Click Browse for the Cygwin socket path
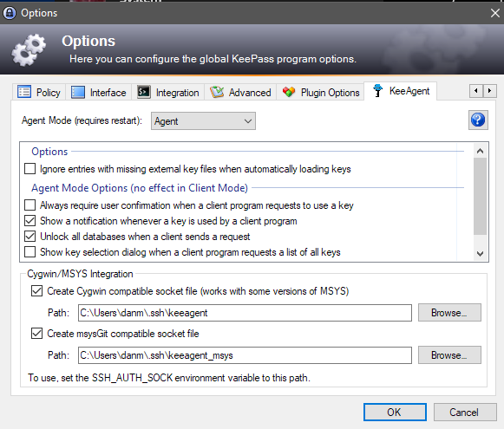 449,313
